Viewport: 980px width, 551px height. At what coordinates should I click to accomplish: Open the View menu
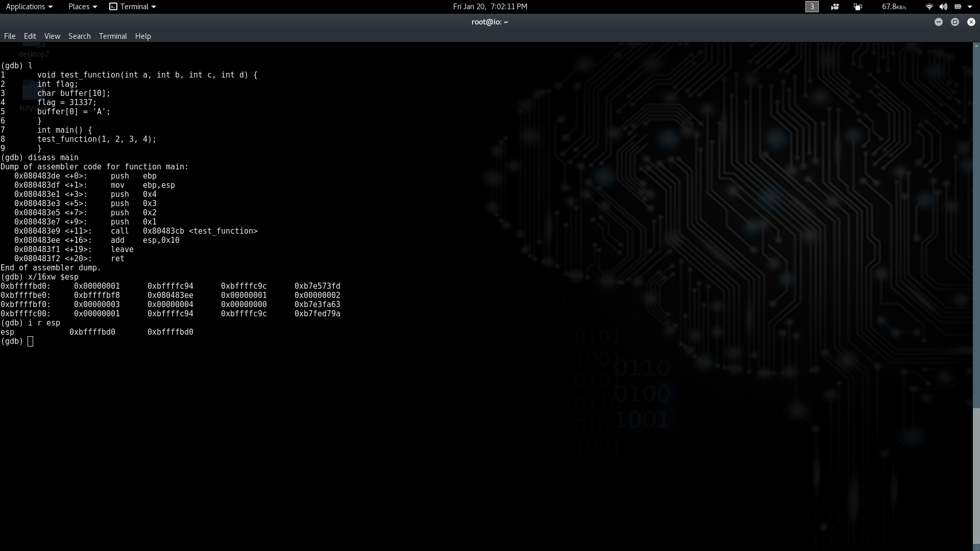point(52,36)
